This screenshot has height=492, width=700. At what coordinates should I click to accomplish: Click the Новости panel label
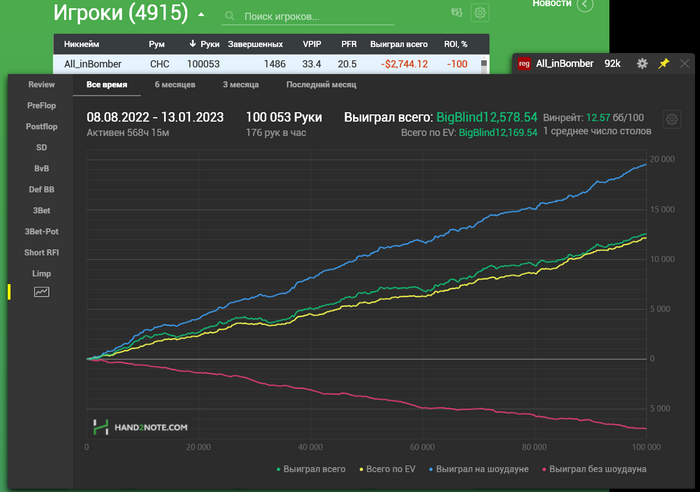(x=552, y=4)
